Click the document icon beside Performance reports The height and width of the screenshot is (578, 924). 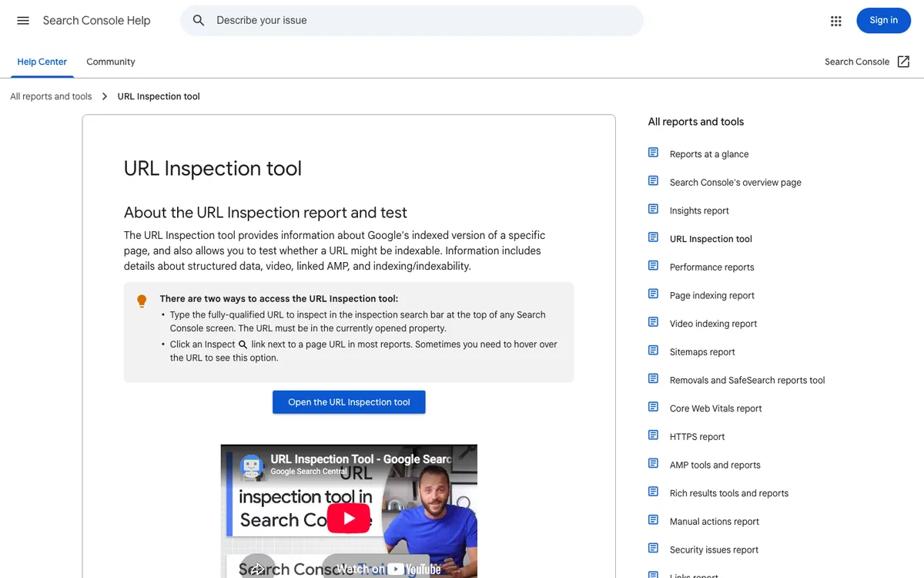[653, 266]
